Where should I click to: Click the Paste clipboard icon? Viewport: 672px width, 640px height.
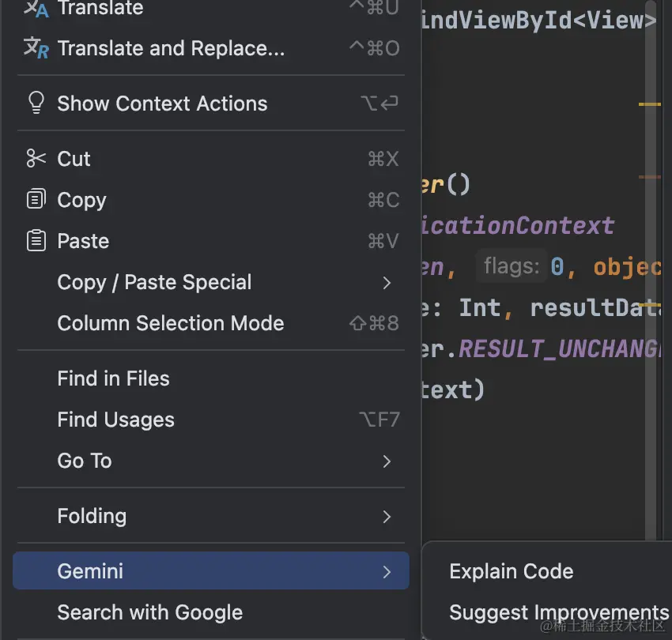[x=35, y=240]
